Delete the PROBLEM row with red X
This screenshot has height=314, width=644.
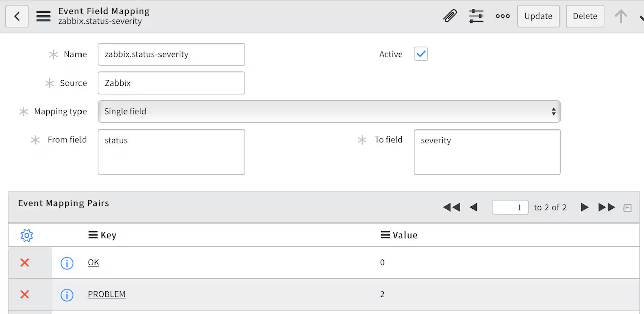point(24,294)
